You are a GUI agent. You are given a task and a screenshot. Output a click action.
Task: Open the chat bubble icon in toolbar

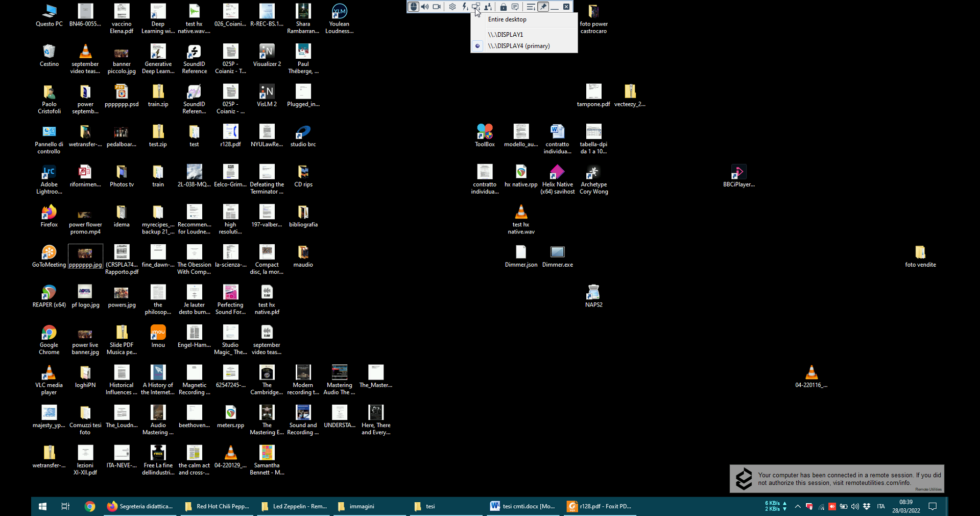[515, 7]
